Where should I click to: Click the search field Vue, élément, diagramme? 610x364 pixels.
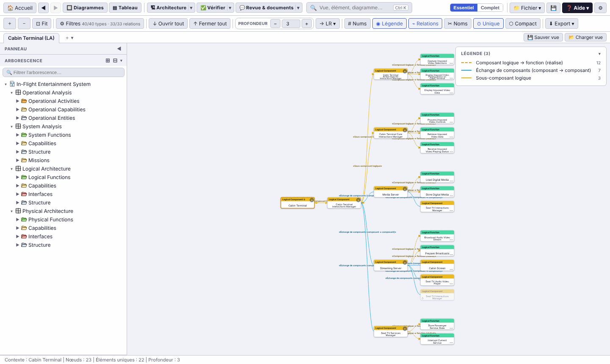(359, 8)
